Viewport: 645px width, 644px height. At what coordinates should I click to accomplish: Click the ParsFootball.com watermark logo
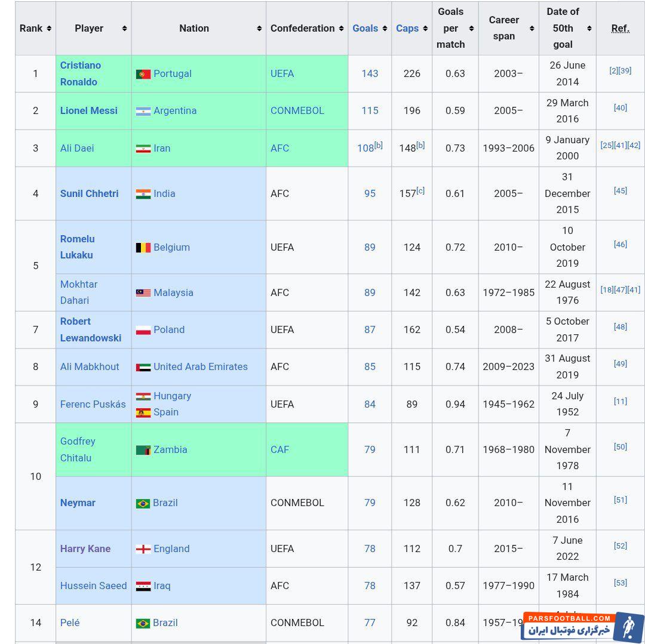click(x=582, y=626)
